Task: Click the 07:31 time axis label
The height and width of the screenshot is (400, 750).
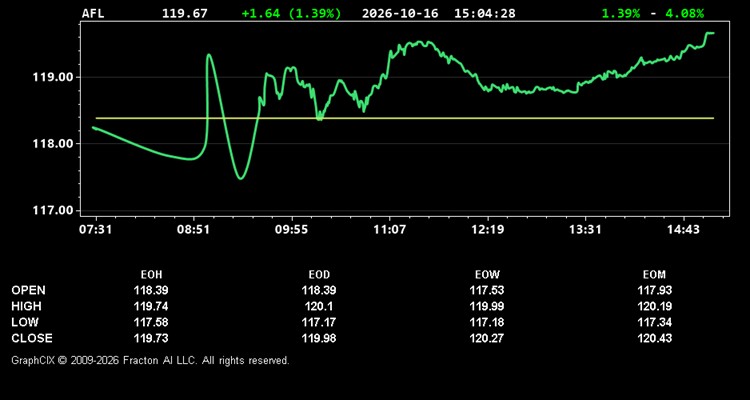Action: coord(96,230)
